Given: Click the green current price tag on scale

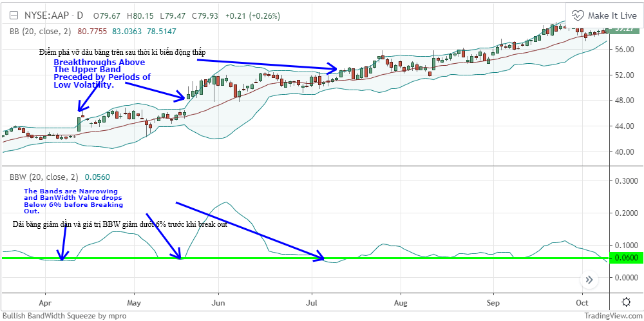Looking at the screenshot, I should point(625,30).
